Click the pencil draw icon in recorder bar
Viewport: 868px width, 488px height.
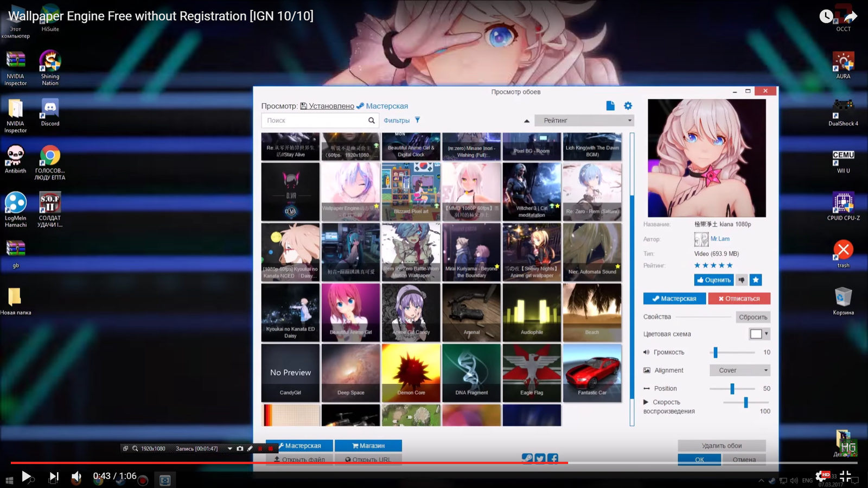point(250,449)
